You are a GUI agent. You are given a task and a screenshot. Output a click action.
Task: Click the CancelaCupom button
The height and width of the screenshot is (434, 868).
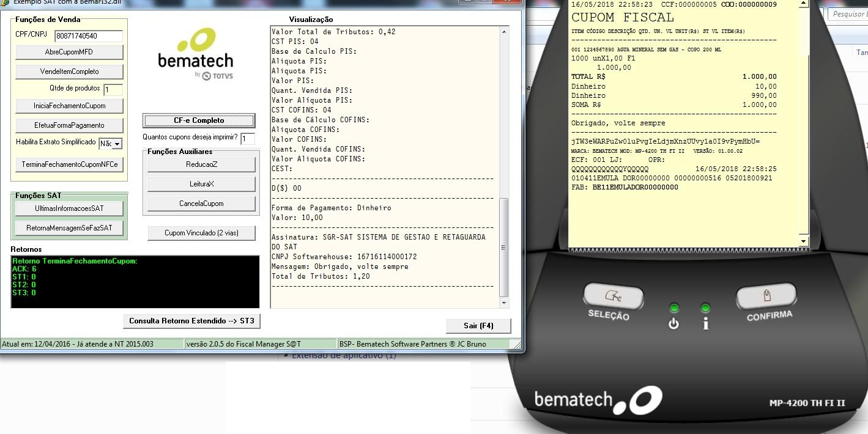(x=201, y=204)
